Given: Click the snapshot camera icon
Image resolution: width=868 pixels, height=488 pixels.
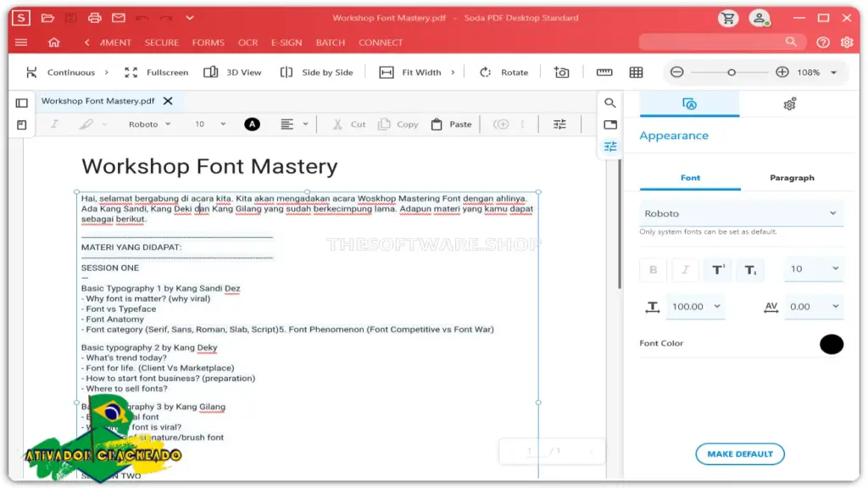Looking at the screenshot, I should point(561,73).
